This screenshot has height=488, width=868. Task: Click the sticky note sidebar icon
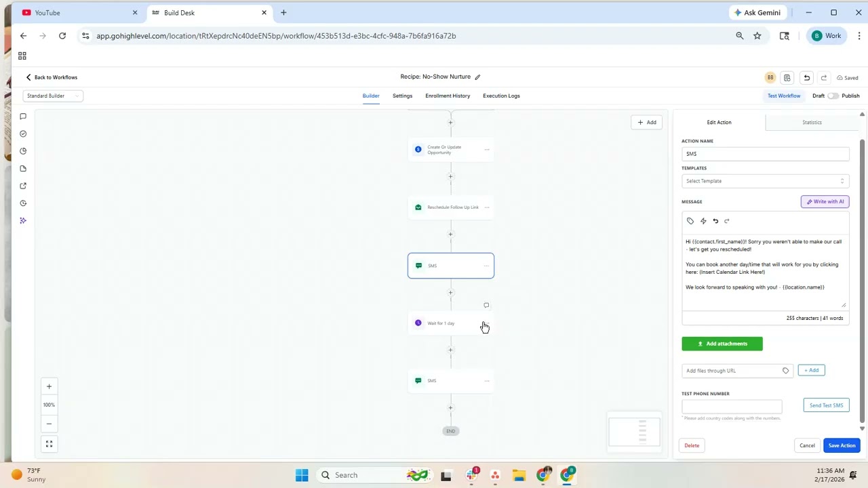tap(23, 169)
